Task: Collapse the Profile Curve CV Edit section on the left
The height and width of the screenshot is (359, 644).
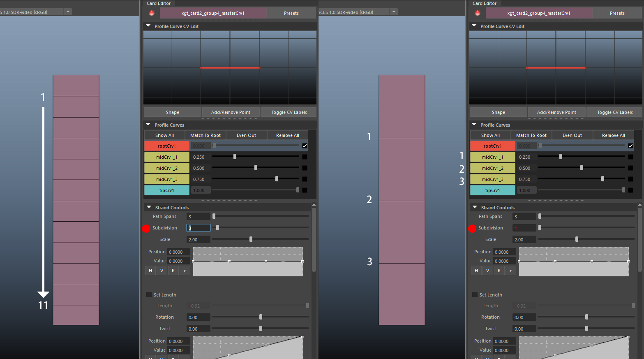Action: 148,26
